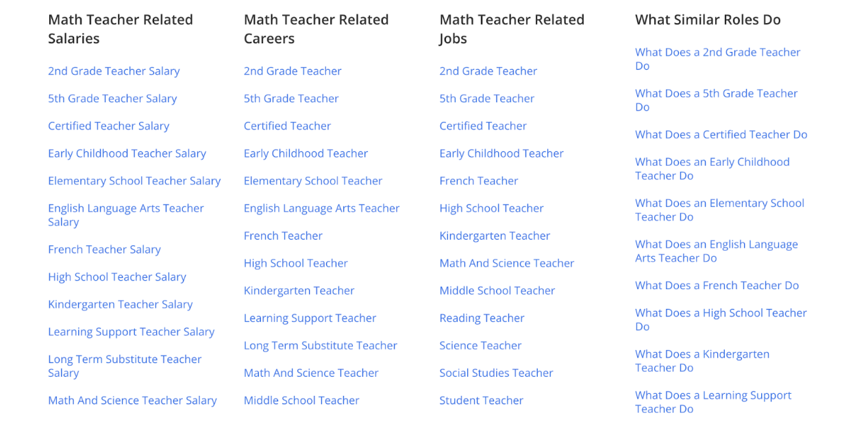
Task: Open Long Term Substitute Teacher career
Action: 320,345
